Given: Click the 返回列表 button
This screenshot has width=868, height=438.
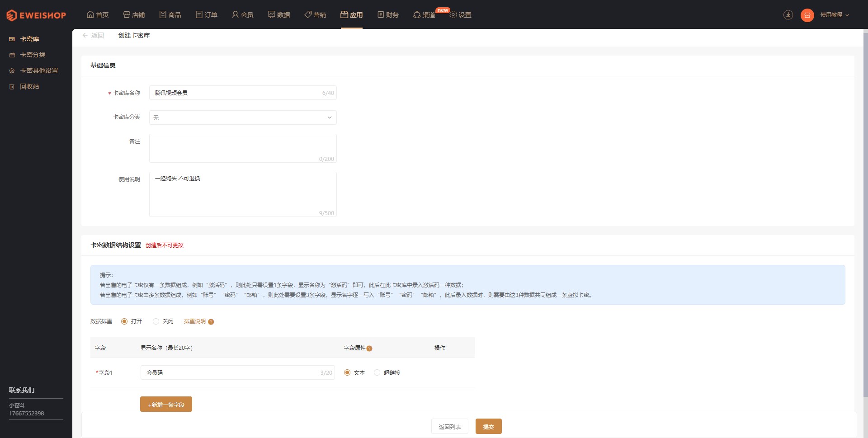Looking at the screenshot, I should [450, 426].
